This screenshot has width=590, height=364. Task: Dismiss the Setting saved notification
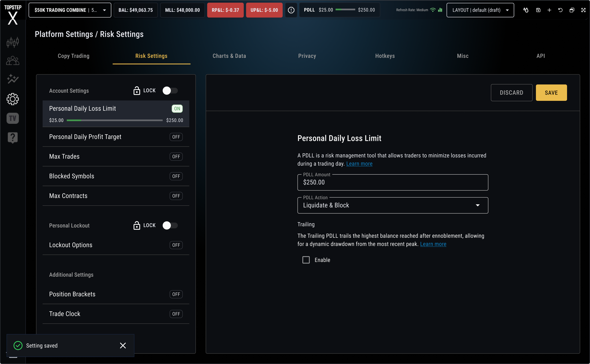123,345
